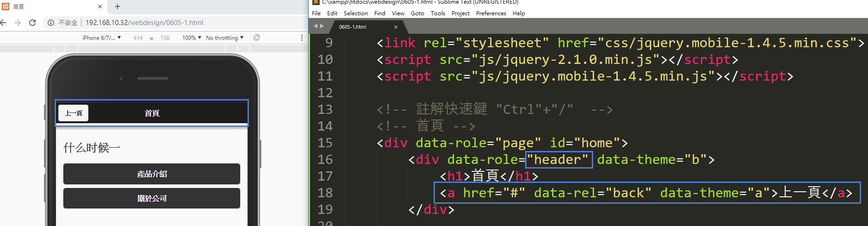Viewport: 868px width, 226px height.
Task: Close the 0605-1.html editor tab
Action: pyautogui.click(x=396, y=27)
